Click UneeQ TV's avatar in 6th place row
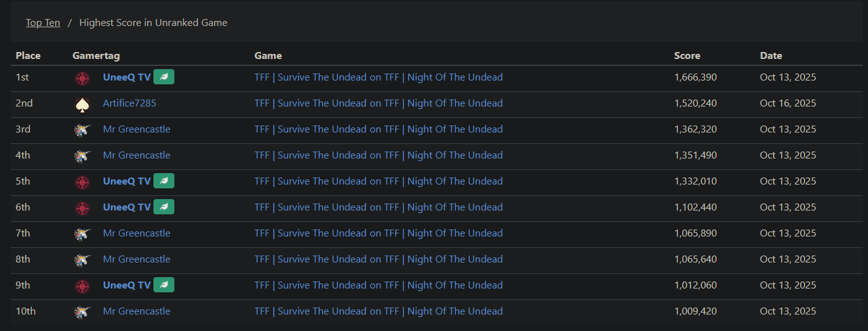This screenshot has height=331, width=868. pos(82,207)
